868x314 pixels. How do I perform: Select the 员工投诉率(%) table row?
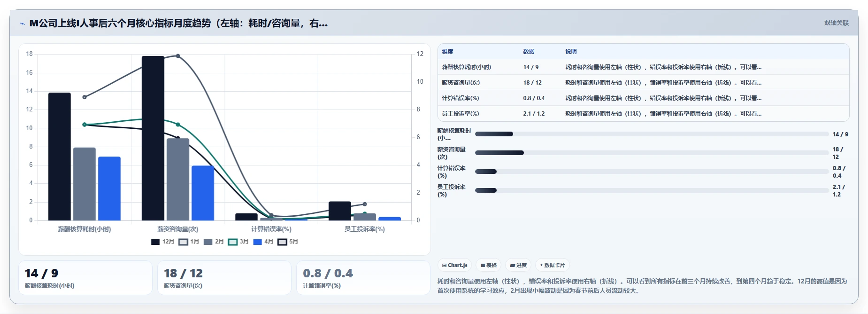coord(643,114)
